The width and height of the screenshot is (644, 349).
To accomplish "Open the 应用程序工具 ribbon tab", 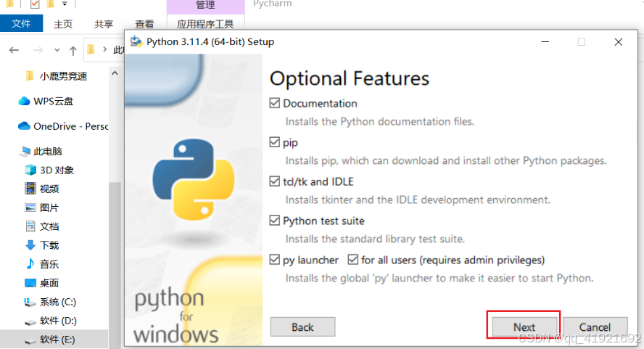I will [x=205, y=24].
